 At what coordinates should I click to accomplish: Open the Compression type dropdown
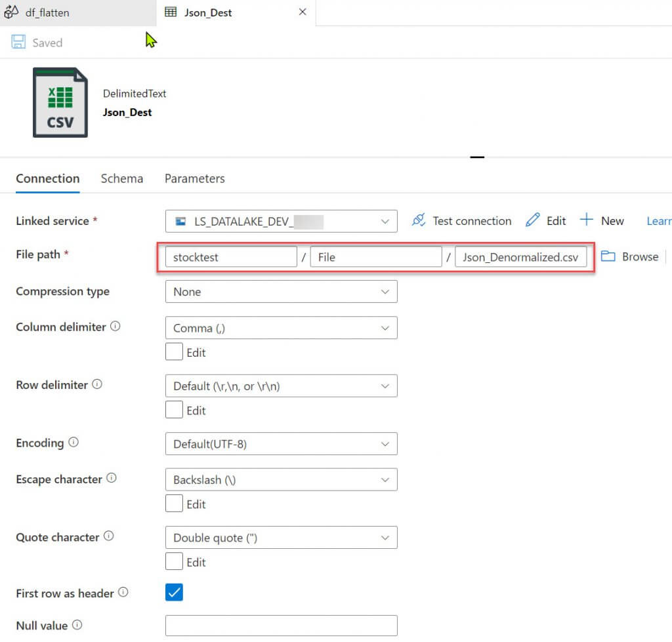tap(281, 292)
